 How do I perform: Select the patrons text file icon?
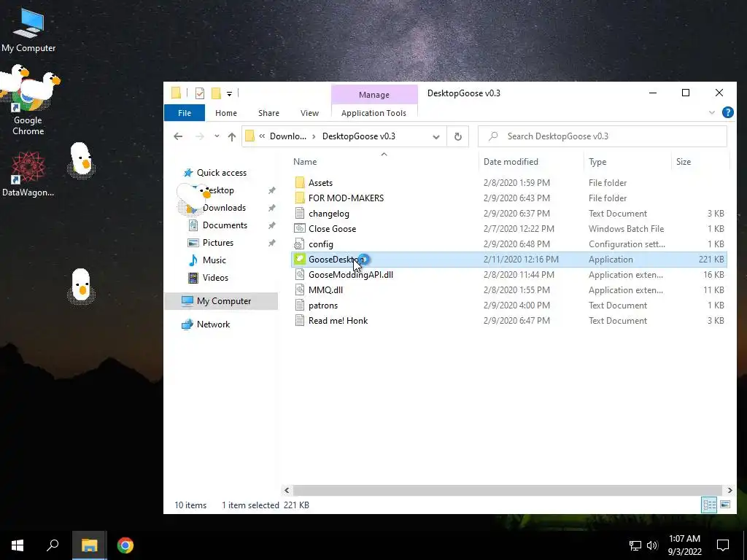300,306
